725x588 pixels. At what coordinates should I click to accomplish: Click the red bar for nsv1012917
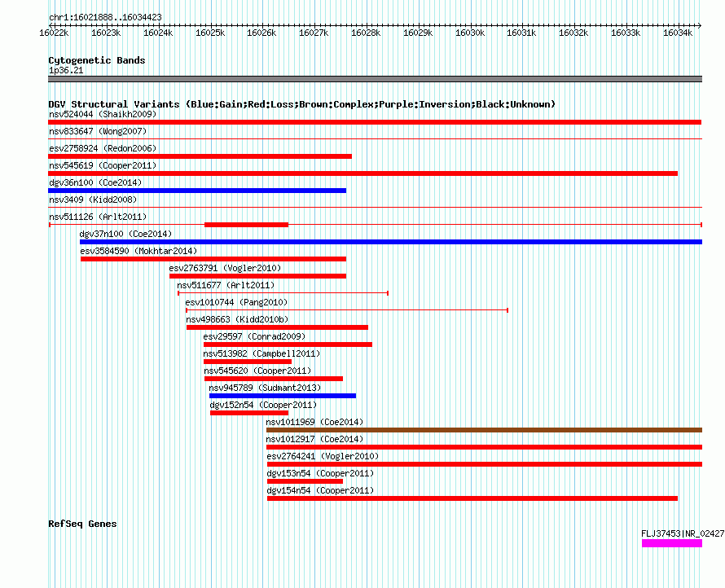[x=484, y=447]
